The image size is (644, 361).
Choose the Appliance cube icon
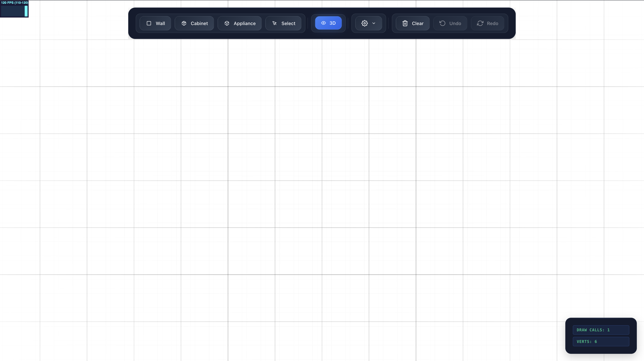[227, 23]
